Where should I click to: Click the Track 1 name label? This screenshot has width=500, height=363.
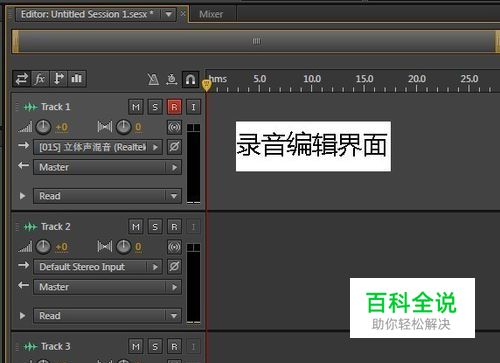coord(56,107)
